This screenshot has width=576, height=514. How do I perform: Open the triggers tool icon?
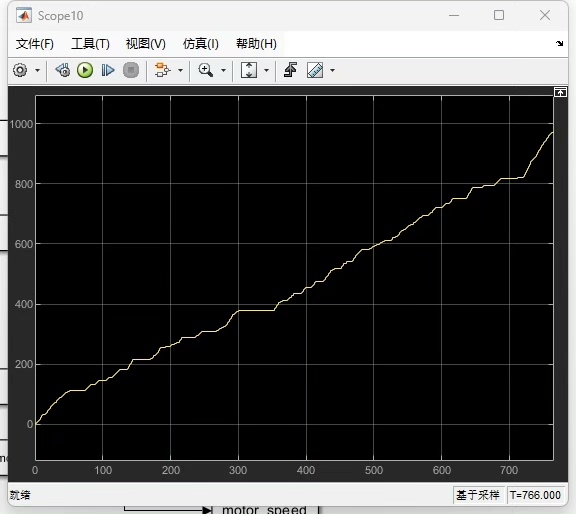(290, 70)
